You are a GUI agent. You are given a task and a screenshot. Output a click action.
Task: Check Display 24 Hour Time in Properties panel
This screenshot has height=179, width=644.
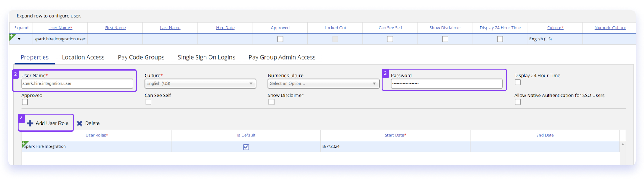click(x=518, y=82)
